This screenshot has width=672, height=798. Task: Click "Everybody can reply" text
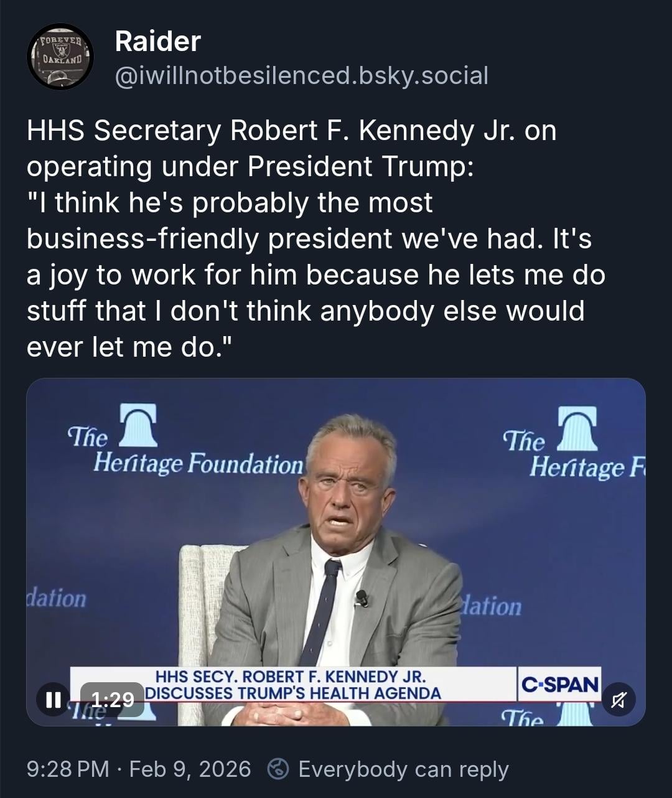click(403, 769)
